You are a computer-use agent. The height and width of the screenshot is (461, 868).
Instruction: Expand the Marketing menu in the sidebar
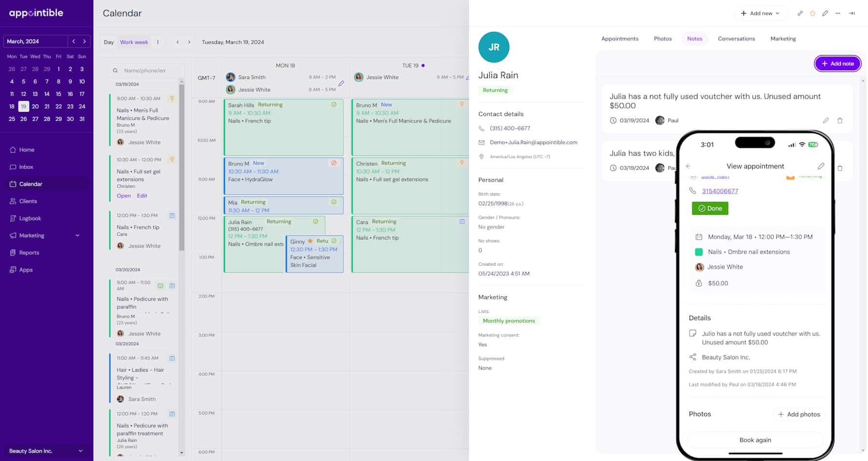[x=77, y=235]
